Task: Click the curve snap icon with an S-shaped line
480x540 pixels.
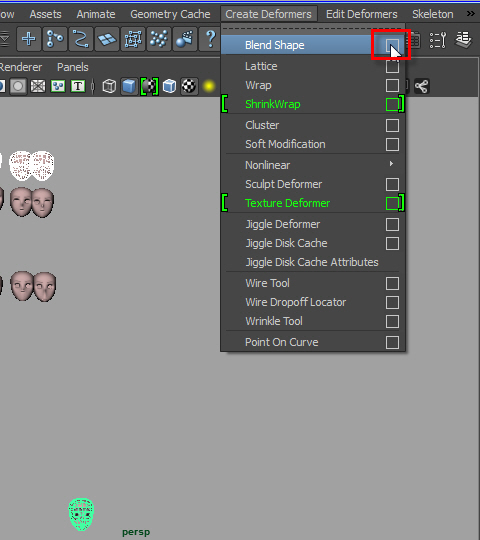Action: (x=81, y=39)
